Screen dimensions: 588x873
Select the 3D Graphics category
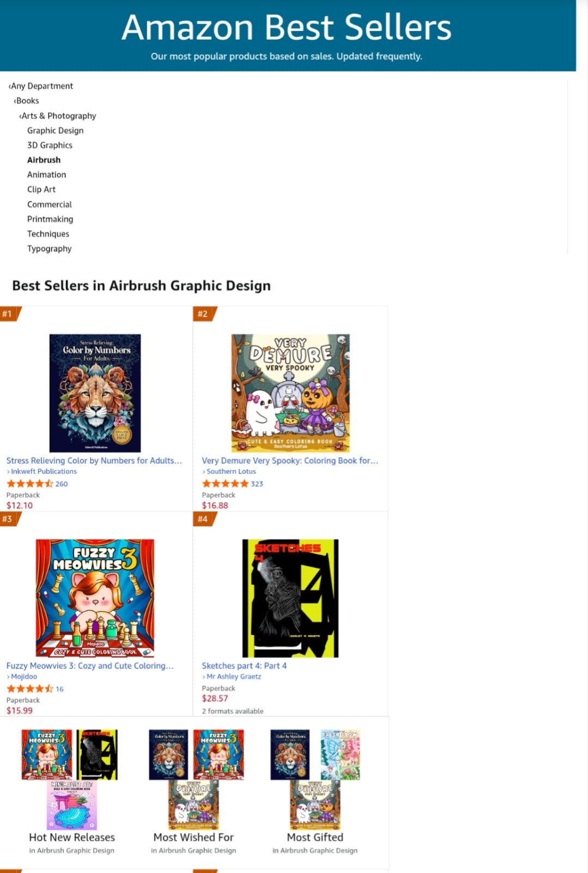[50, 145]
